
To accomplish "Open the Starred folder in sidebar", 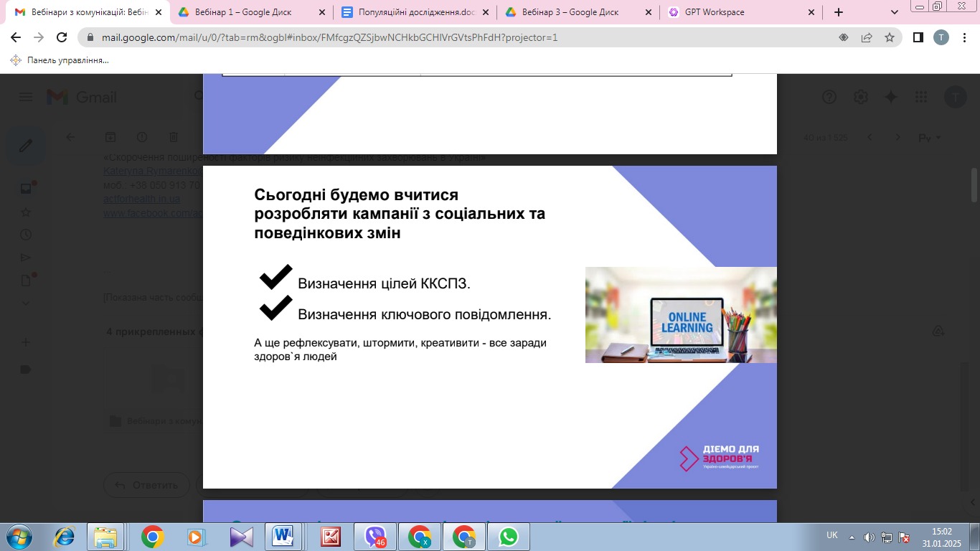I will (26, 212).
